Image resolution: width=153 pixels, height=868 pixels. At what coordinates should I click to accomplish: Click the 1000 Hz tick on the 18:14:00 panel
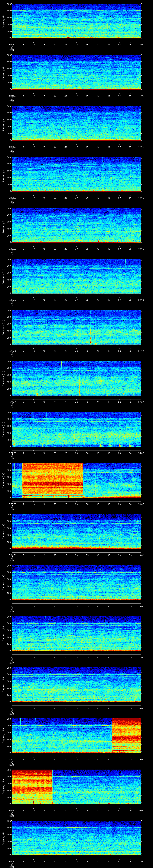pyautogui.click(x=8, y=4)
